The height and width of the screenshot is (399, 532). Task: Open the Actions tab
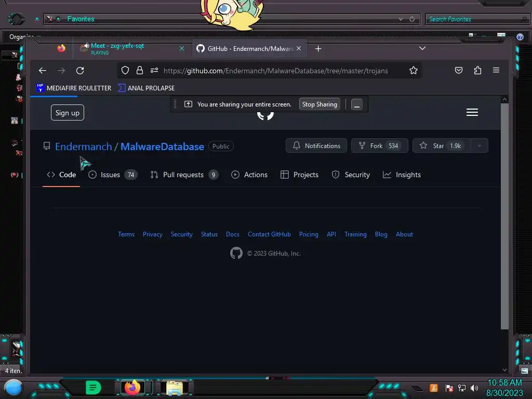point(249,175)
